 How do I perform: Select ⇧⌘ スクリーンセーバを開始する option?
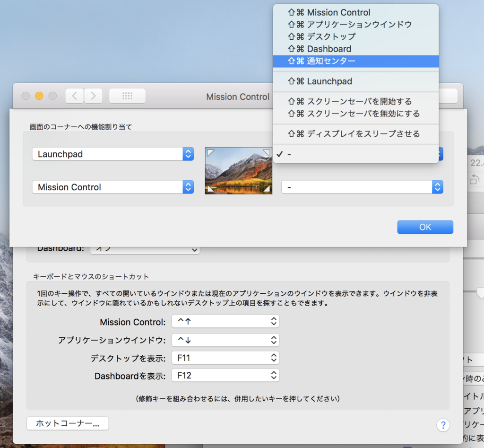(x=354, y=101)
